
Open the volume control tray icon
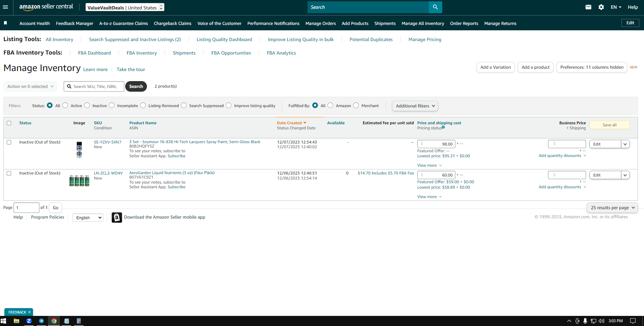[x=602, y=321]
